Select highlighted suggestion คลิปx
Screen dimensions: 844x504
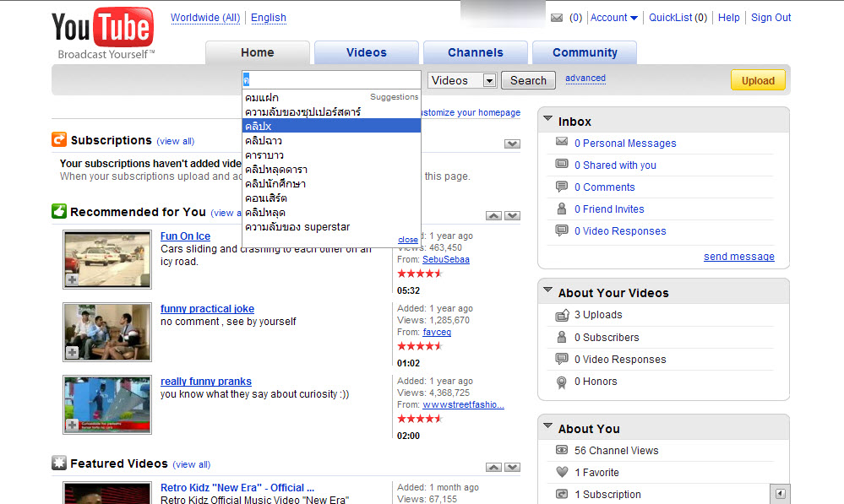331,126
